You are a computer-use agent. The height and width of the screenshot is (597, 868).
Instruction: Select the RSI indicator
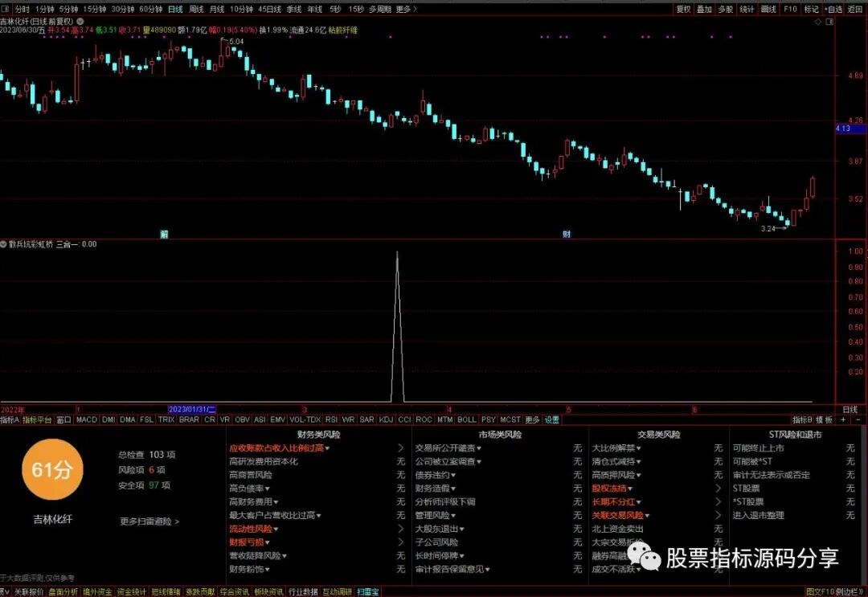[332, 420]
